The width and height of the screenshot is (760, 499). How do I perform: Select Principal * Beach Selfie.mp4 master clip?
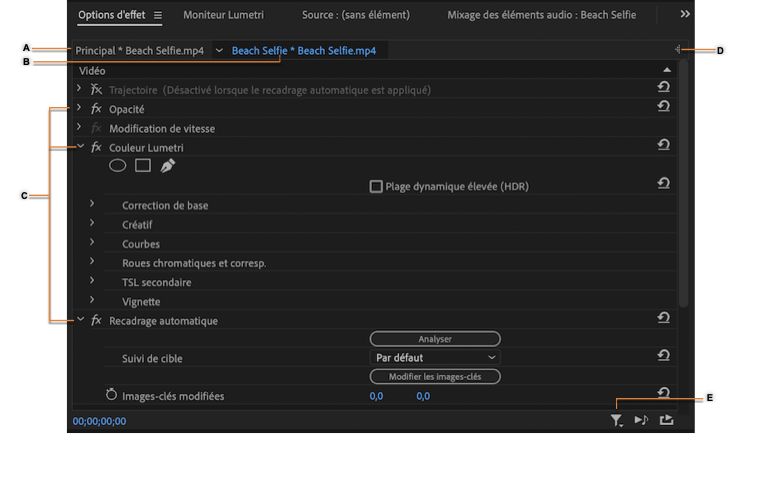[140, 51]
